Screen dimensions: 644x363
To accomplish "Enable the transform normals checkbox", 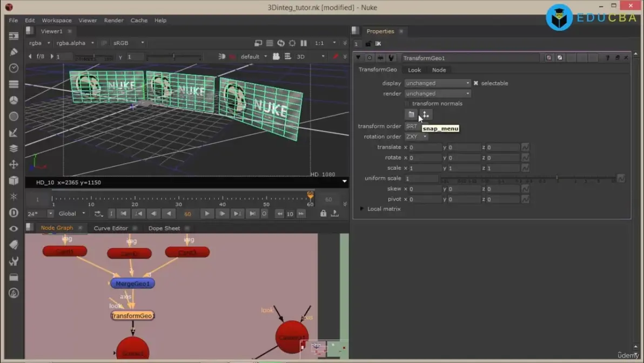I will click(407, 104).
